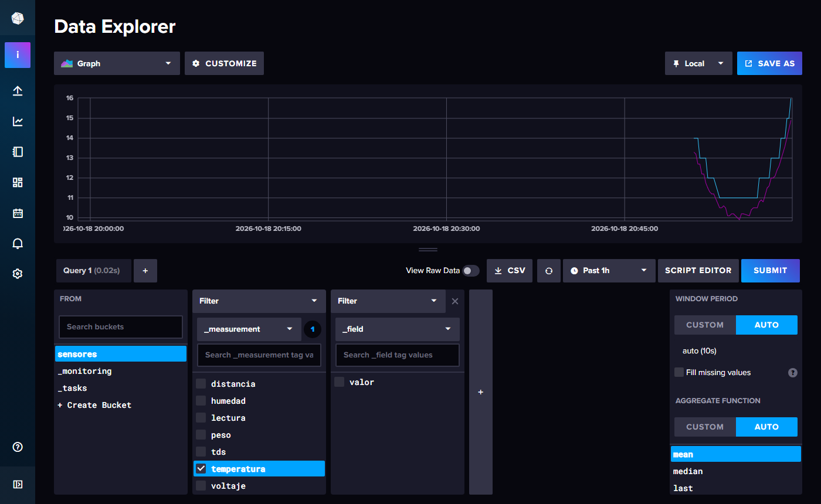
Task: Open the Graph visualization type dropdown
Action: pyautogui.click(x=117, y=63)
